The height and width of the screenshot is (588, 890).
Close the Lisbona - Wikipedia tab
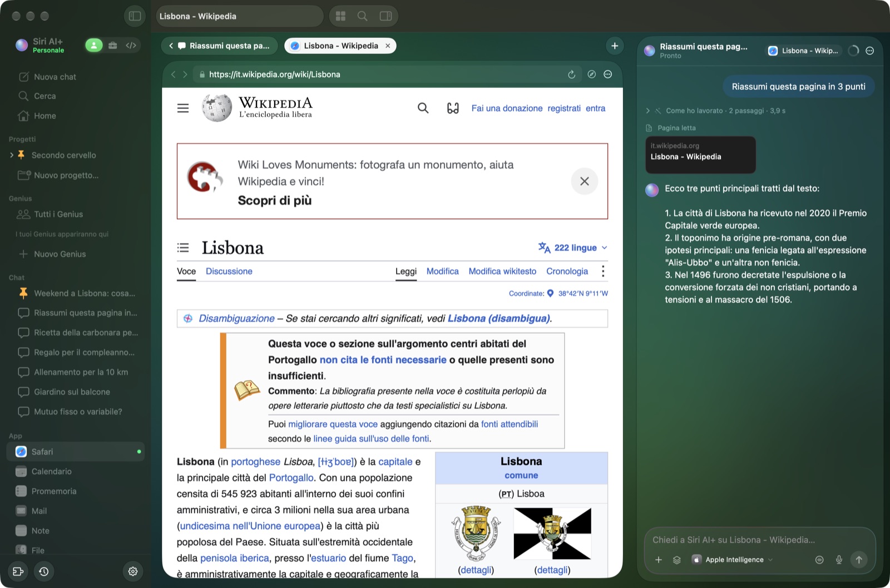tap(388, 46)
